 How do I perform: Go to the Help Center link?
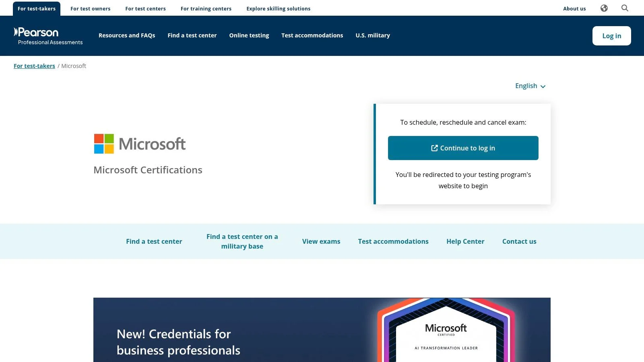pos(465,241)
